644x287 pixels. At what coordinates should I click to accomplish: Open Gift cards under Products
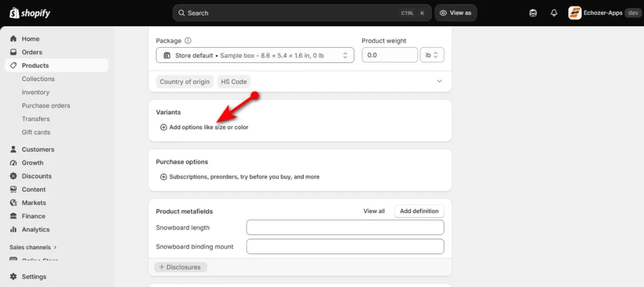[36, 132]
